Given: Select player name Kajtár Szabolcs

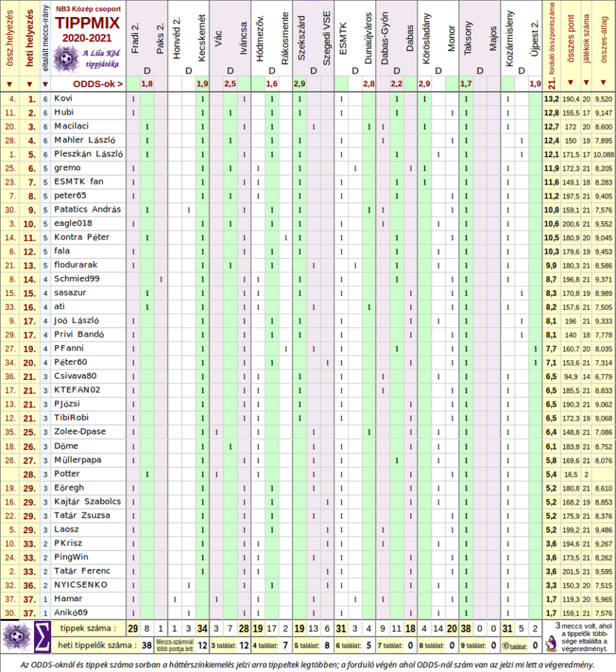Looking at the screenshot, I should click(87, 501).
